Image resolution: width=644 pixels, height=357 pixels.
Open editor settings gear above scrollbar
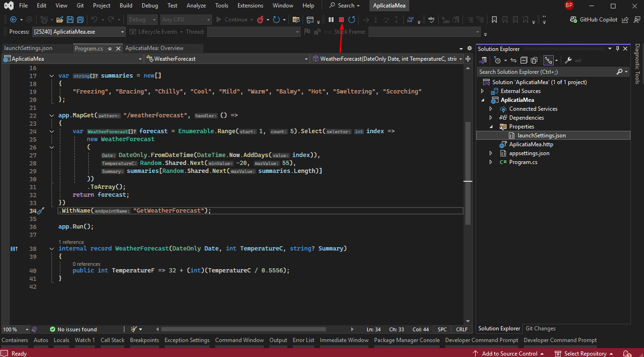[x=470, y=48]
